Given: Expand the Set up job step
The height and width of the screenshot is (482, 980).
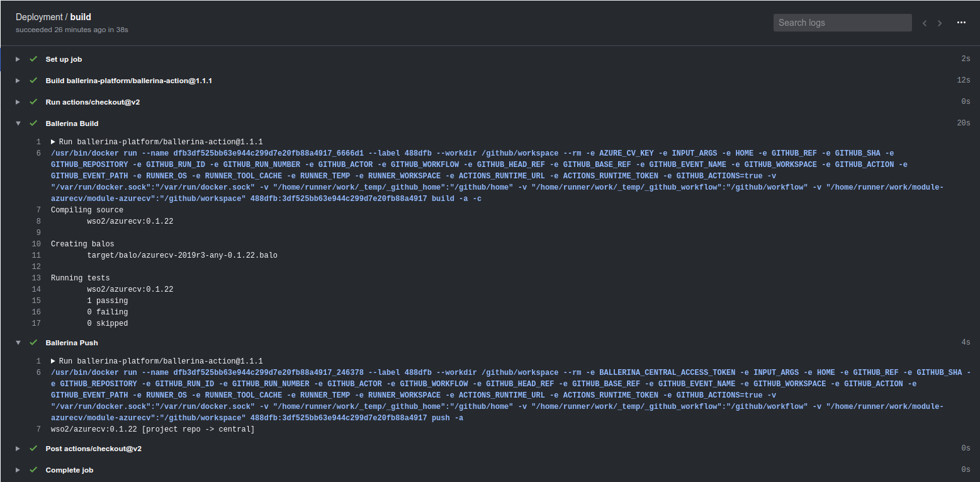Looking at the screenshot, I should 18,59.
